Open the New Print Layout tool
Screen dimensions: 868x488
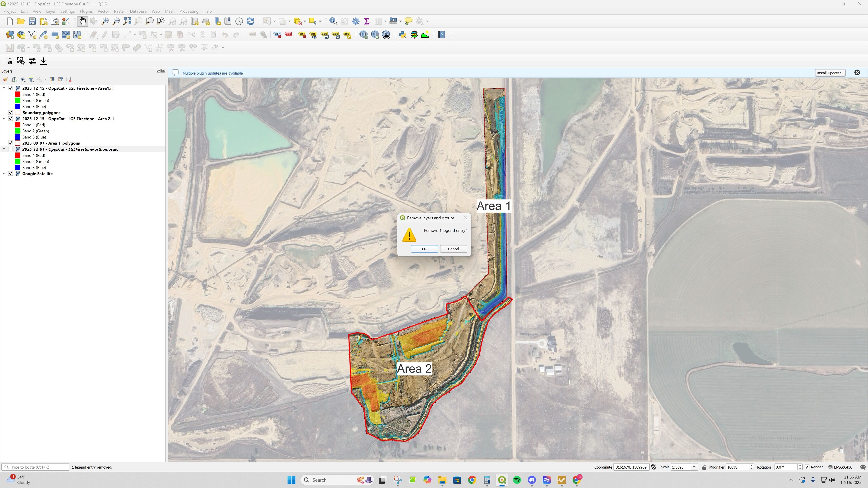tap(43, 21)
